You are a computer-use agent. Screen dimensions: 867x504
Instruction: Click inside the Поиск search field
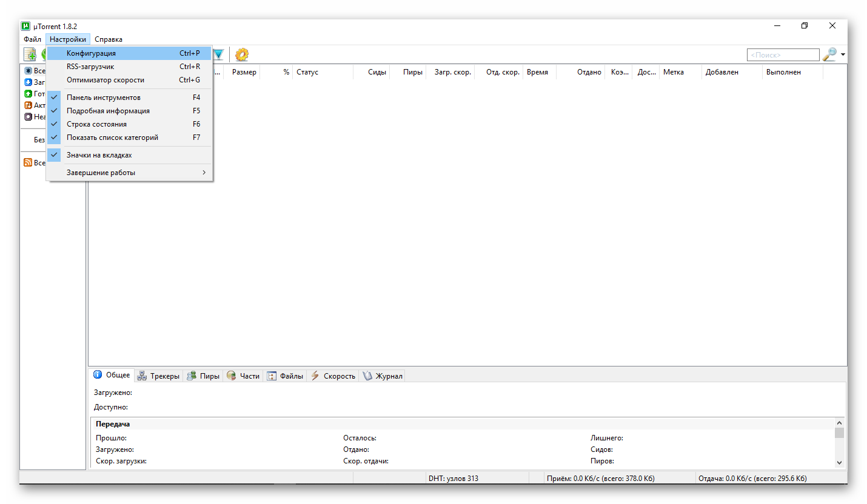click(x=783, y=55)
